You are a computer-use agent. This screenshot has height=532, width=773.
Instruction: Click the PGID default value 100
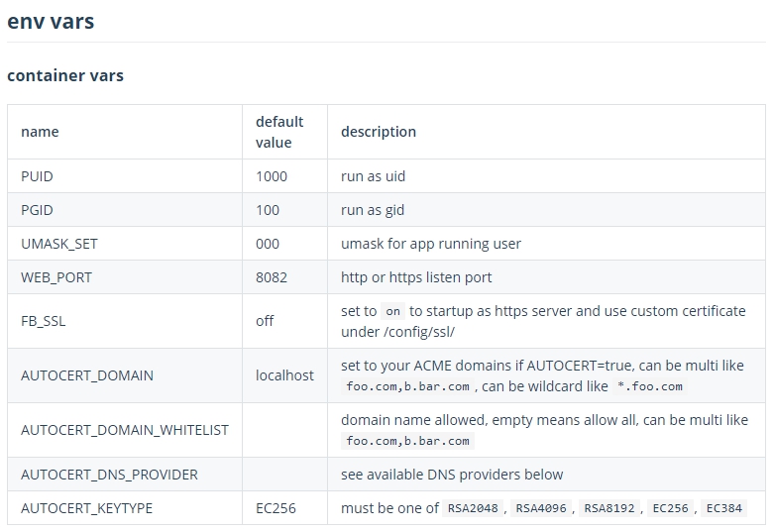pyautogui.click(x=268, y=210)
